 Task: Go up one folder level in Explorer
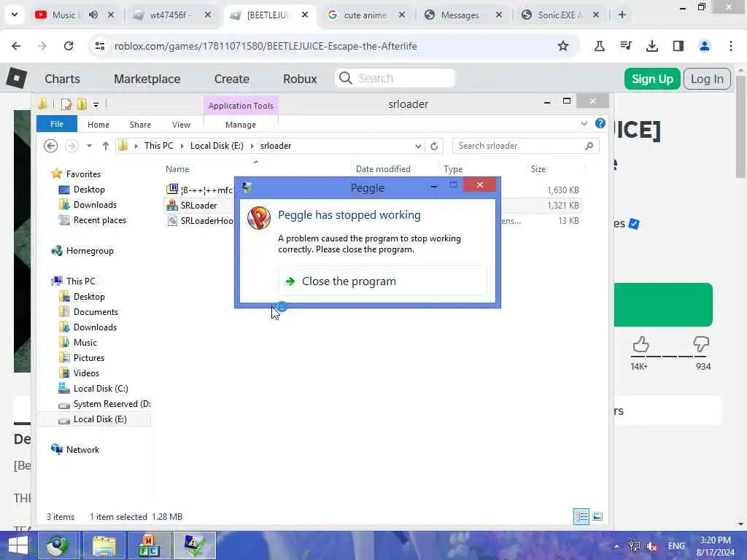pyautogui.click(x=105, y=146)
